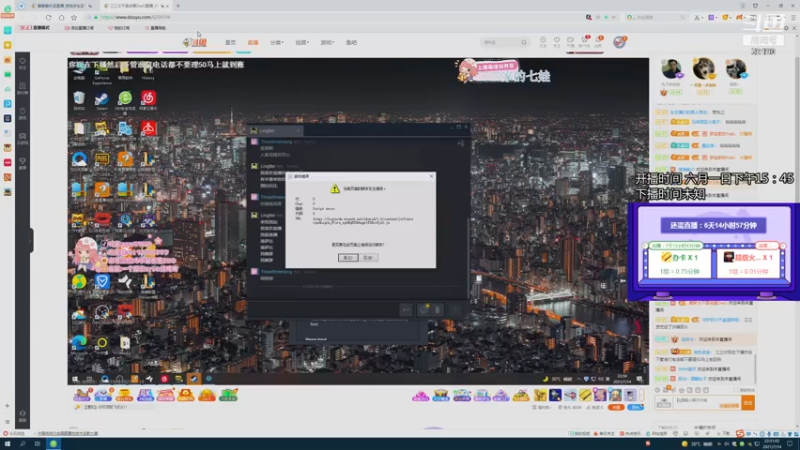Click the chat panel scrollbar

click(x=755, y=367)
